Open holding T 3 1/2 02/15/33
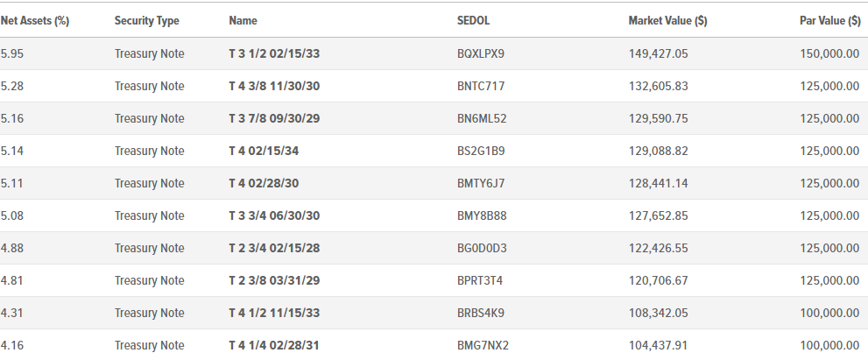868x360 pixels. point(274,53)
